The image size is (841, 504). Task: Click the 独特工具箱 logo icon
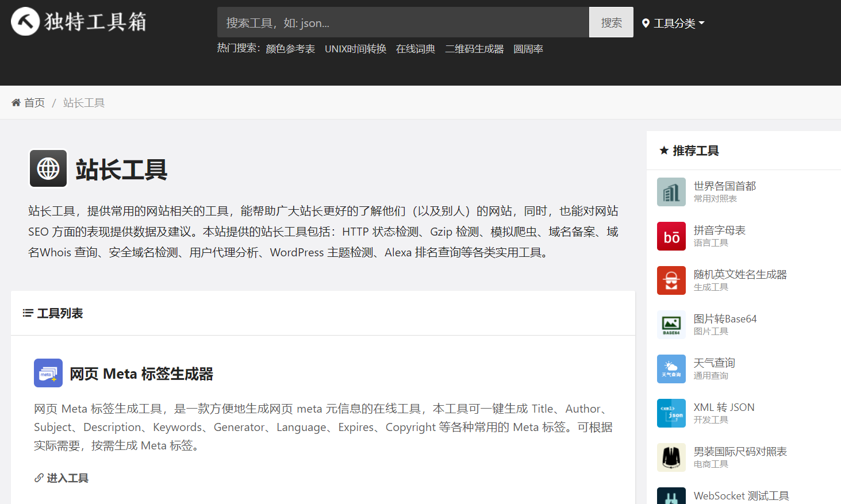point(25,21)
